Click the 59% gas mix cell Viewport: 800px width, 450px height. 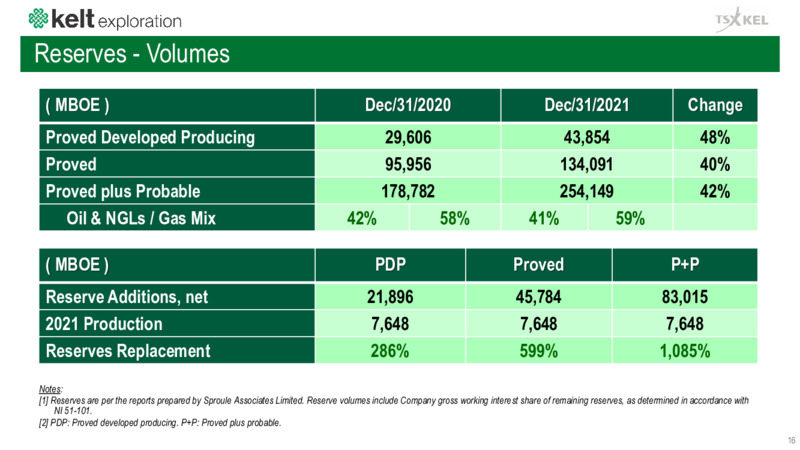pos(630,218)
